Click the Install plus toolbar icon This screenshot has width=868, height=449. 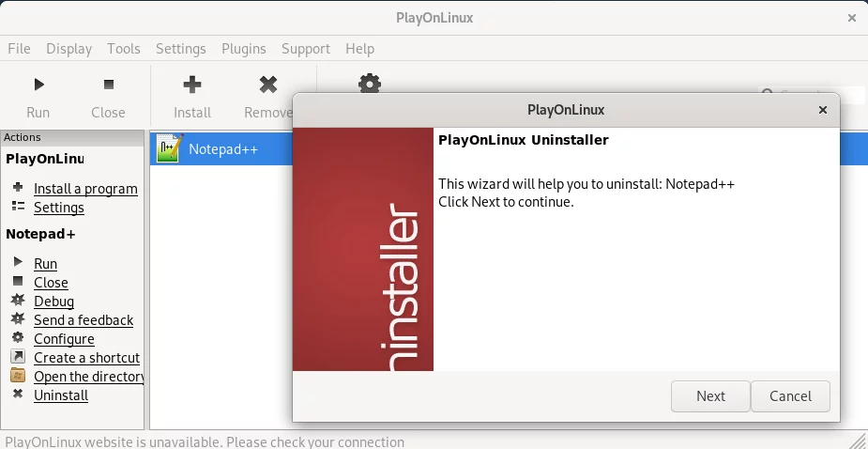pos(192,85)
